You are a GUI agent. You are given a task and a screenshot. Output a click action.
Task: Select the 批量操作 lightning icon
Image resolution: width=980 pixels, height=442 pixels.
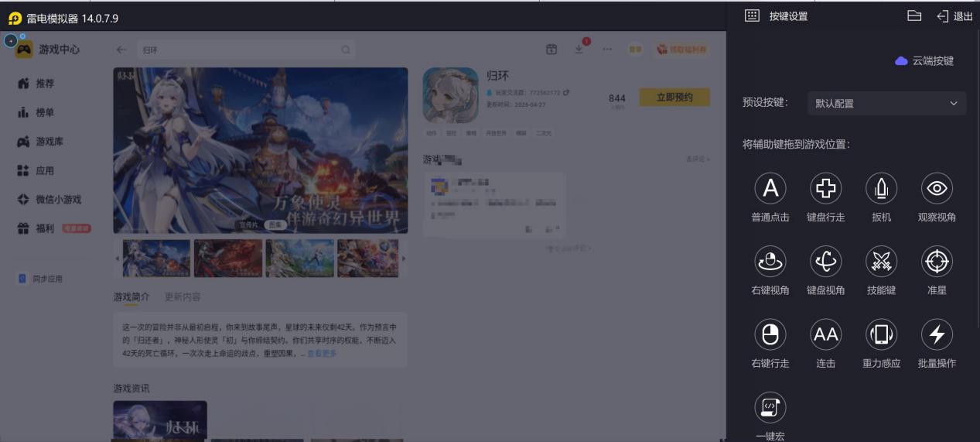point(937,334)
